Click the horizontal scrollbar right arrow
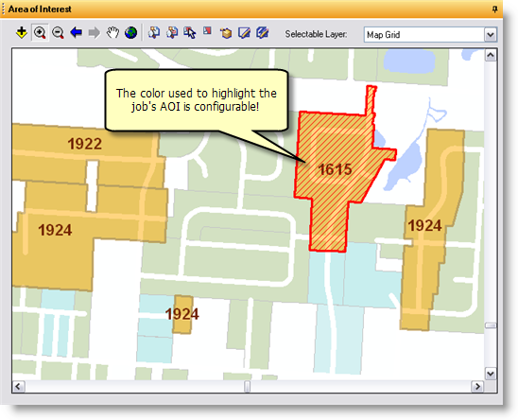 pyautogui.click(x=477, y=386)
